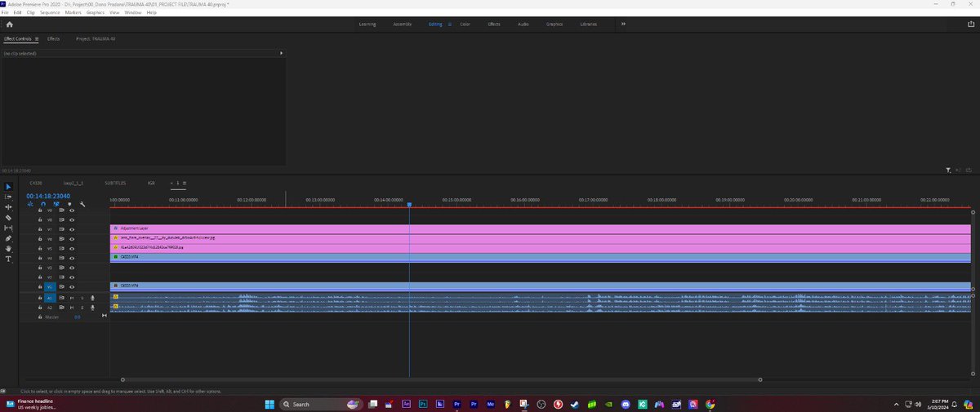Enable voice-over record on A1
Image resolution: width=980 pixels, height=412 pixels.
click(x=92, y=298)
